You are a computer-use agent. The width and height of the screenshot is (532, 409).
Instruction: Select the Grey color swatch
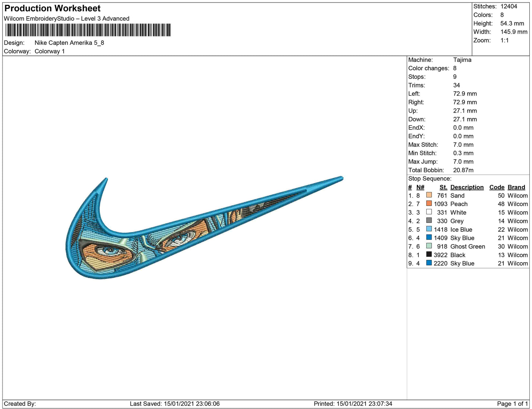click(429, 220)
